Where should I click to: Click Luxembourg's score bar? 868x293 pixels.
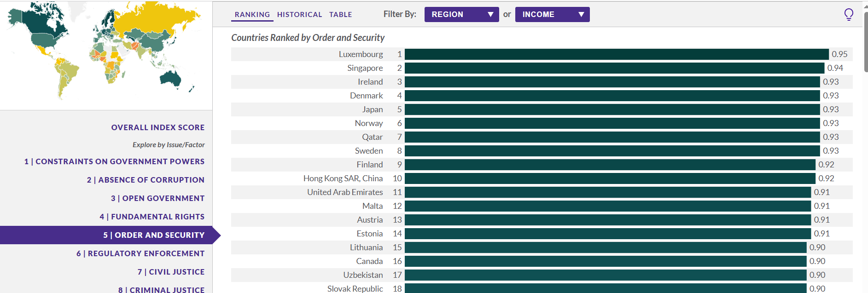[x=616, y=54]
